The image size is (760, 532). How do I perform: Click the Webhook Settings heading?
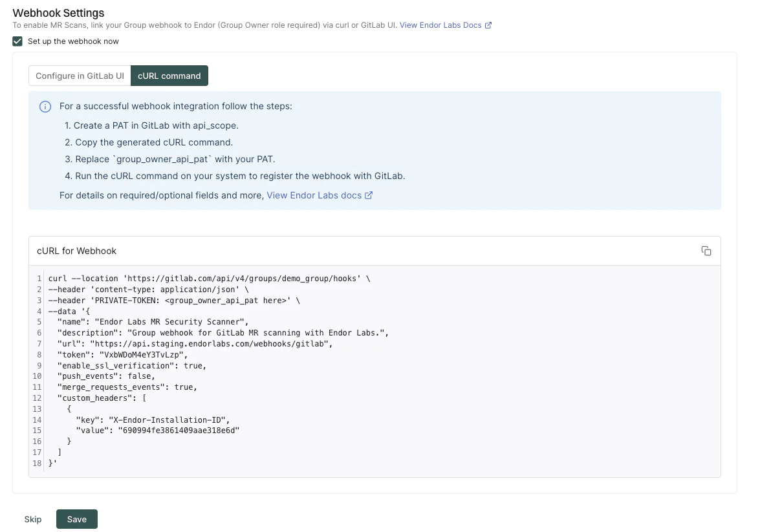coord(58,13)
